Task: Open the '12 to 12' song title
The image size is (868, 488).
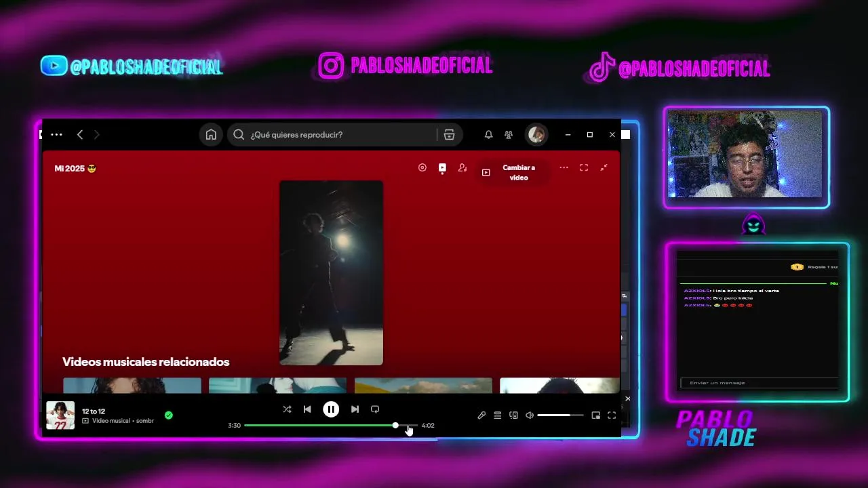Action: tap(94, 411)
